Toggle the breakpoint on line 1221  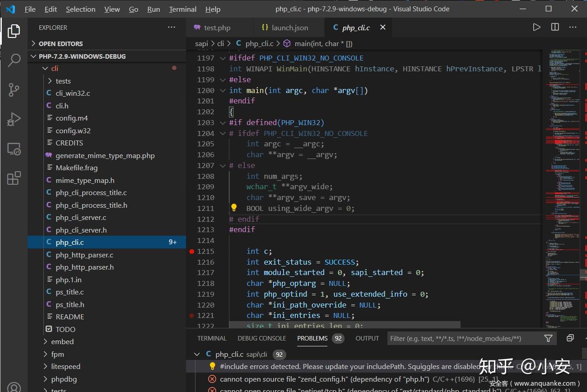192,316
